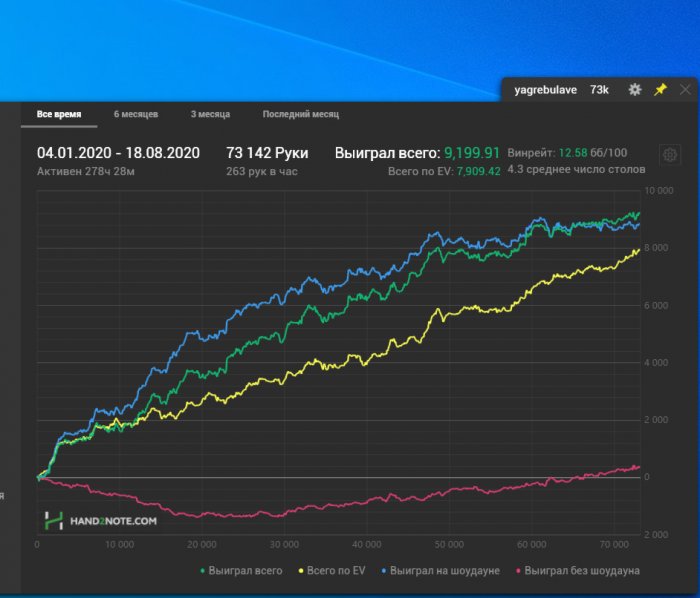Click the '73k' hands label
The image size is (700, 598).
coord(599,90)
